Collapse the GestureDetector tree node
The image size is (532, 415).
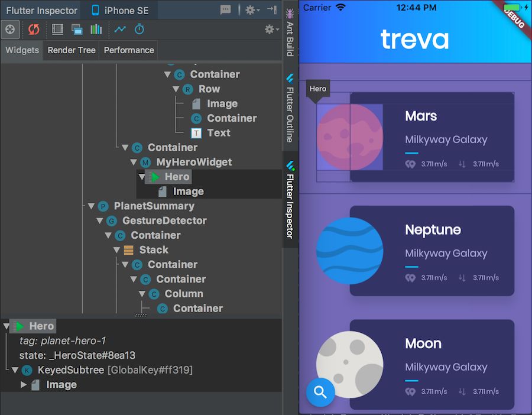click(x=99, y=221)
